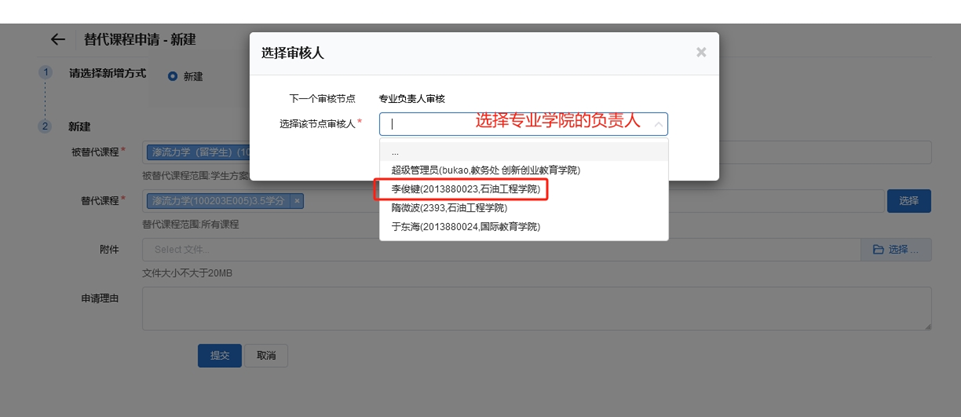Click the step 2 circle indicator

click(45, 127)
